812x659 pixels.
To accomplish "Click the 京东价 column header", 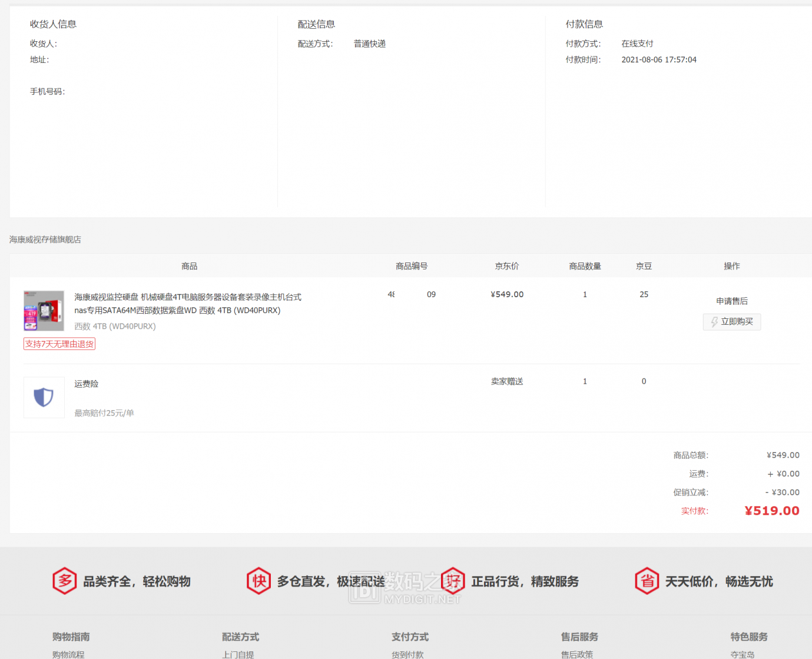I will [x=507, y=266].
